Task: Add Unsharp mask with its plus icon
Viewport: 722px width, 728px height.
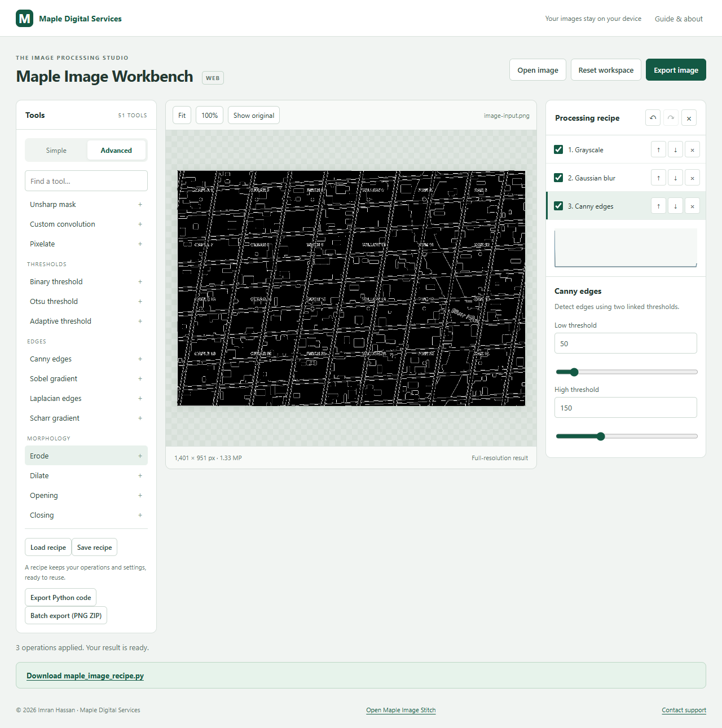Action: (x=140, y=204)
